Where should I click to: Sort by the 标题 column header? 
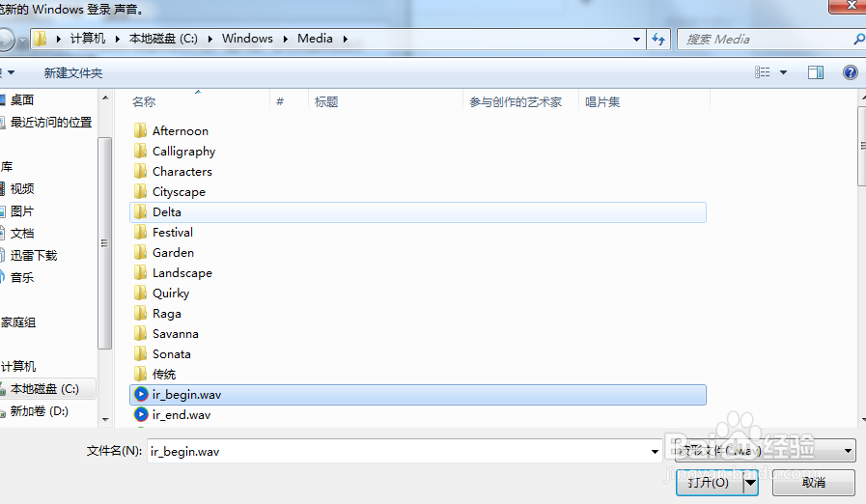coord(326,101)
